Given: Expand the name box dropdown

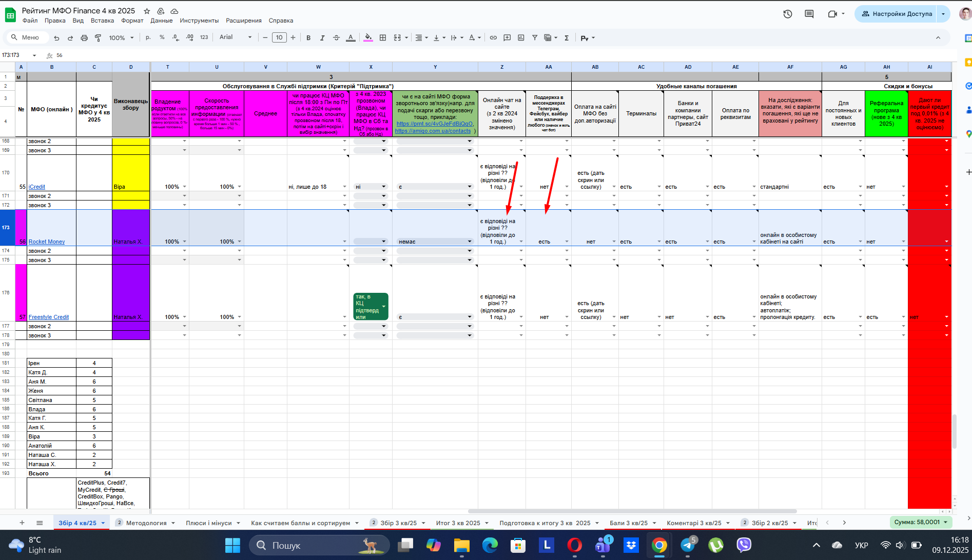Looking at the screenshot, I should point(34,55).
